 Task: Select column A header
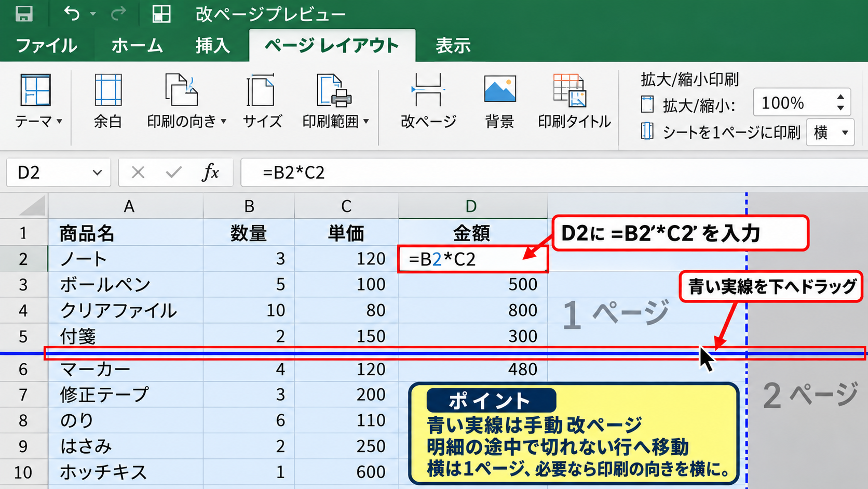[126, 206]
